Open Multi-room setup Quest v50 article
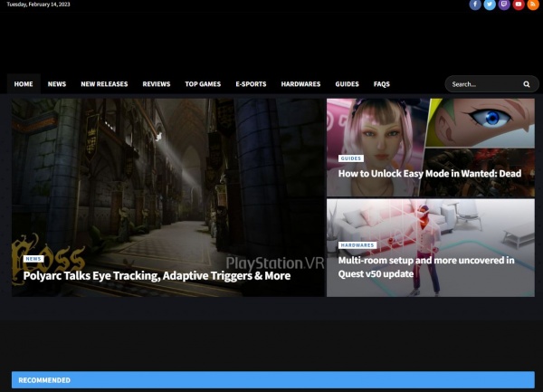The image size is (543, 392). 426,267
